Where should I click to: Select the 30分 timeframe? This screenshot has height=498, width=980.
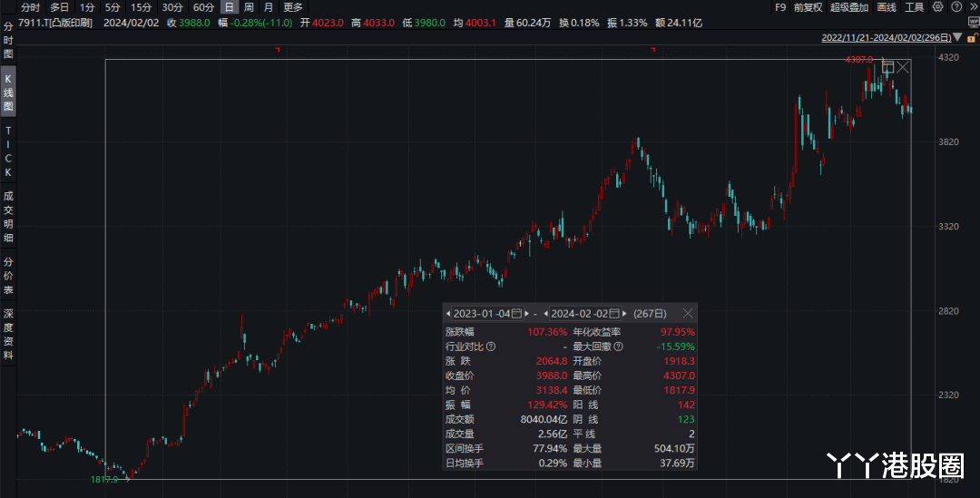171,7
